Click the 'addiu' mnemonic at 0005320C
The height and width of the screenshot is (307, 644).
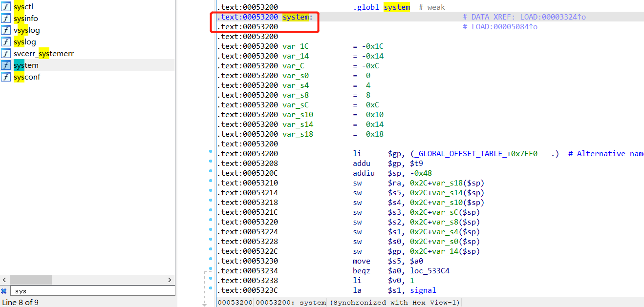[364, 173]
